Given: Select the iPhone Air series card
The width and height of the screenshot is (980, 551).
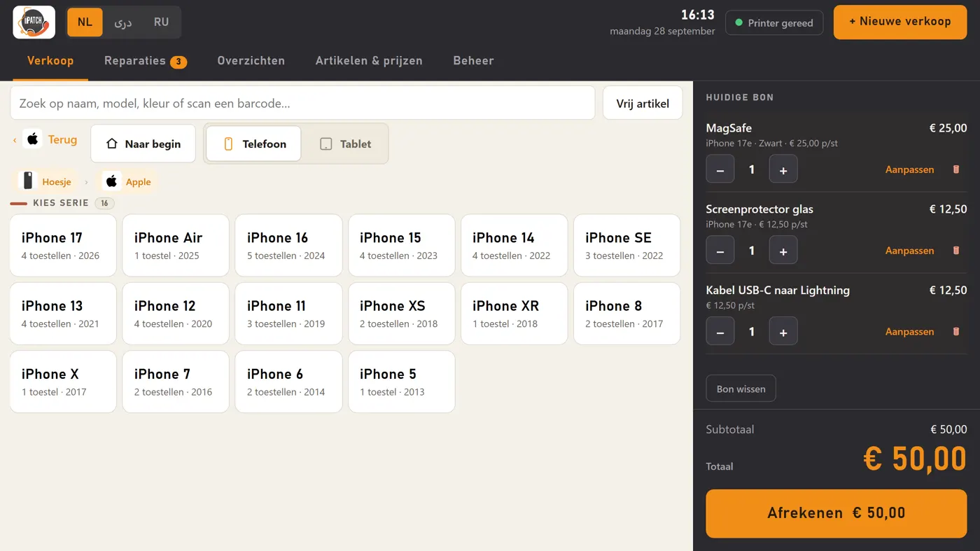Looking at the screenshot, I should tap(176, 245).
